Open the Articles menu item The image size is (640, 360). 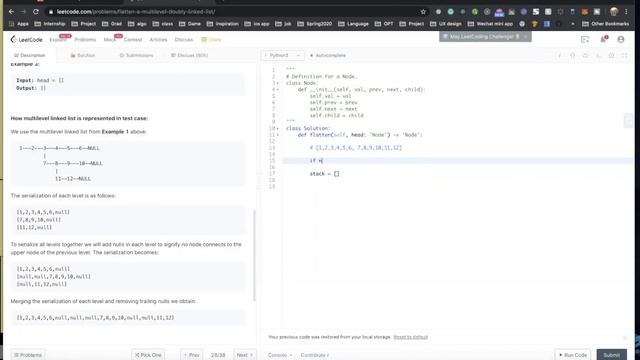[x=158, y=40]
